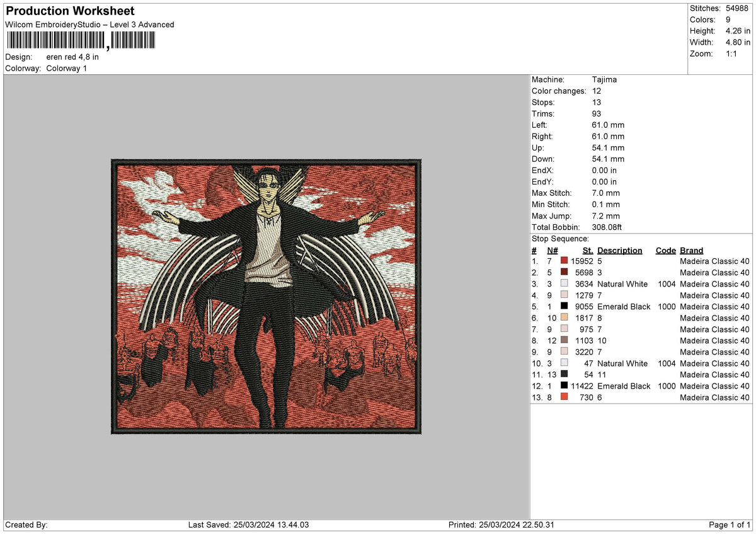Click the 'Up:' measurement label
The height and width of the screenshot is (534, 756).
point(539,148)
